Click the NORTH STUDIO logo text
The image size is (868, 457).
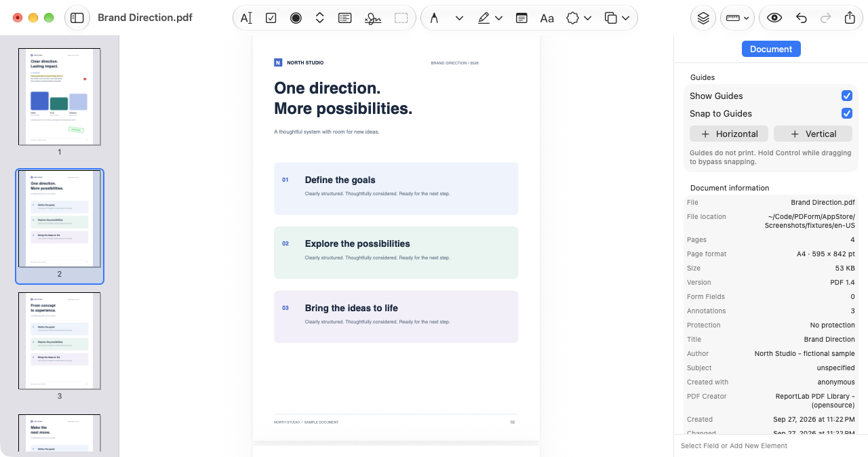click(305, 62)
